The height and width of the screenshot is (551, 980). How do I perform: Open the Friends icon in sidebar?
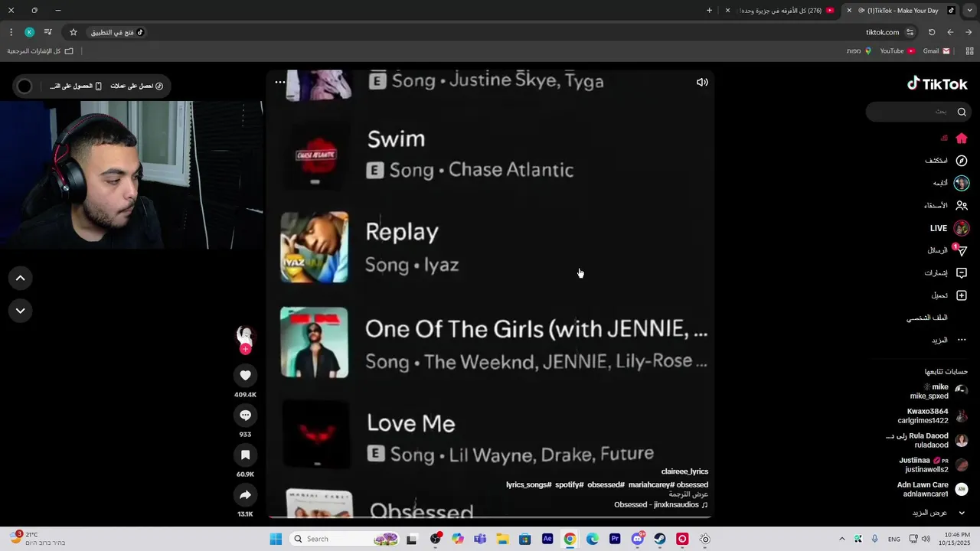(962, 205)
